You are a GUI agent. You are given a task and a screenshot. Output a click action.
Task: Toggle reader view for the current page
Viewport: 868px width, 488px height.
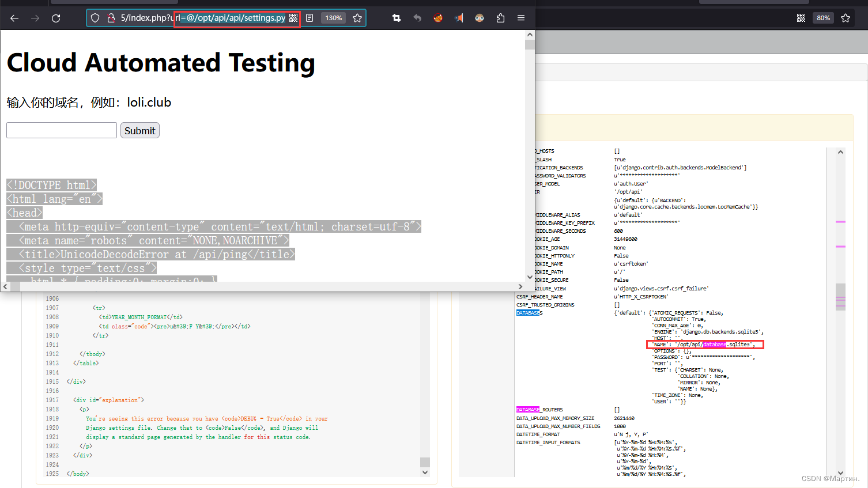[x=310, y=18]
